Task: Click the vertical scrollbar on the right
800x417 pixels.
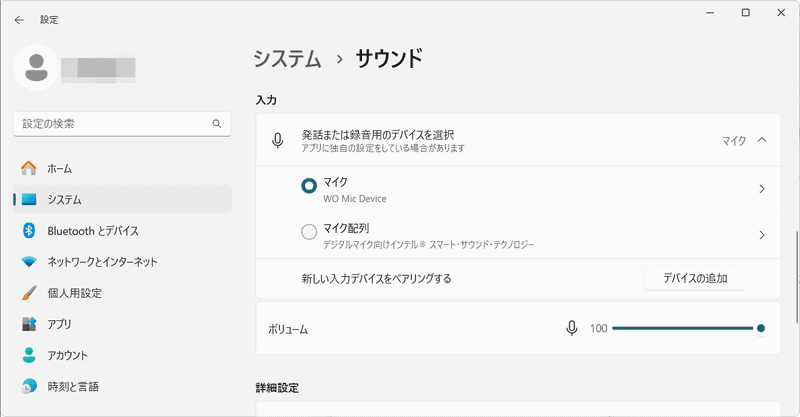Action: coord(796,277)
